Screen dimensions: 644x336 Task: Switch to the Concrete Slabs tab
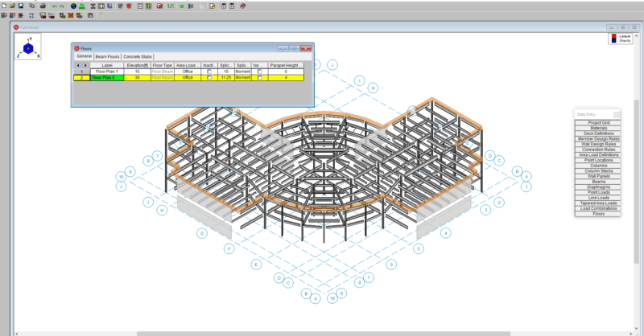(138, 57)
